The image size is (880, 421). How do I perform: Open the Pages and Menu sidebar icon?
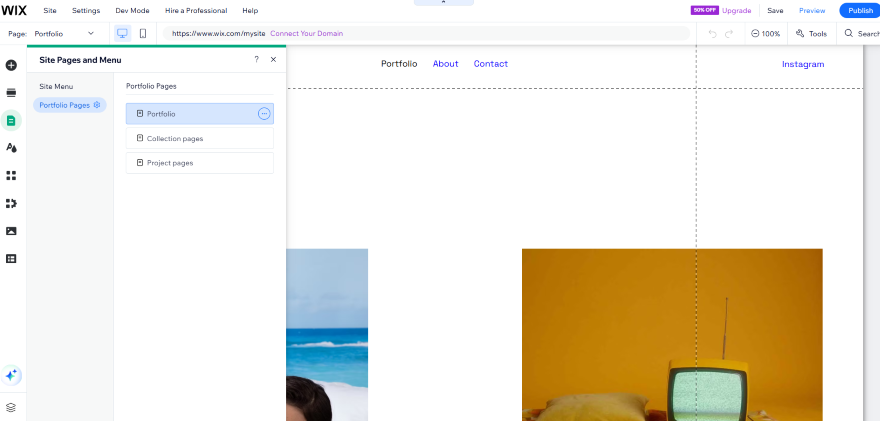tap(11, 120)
